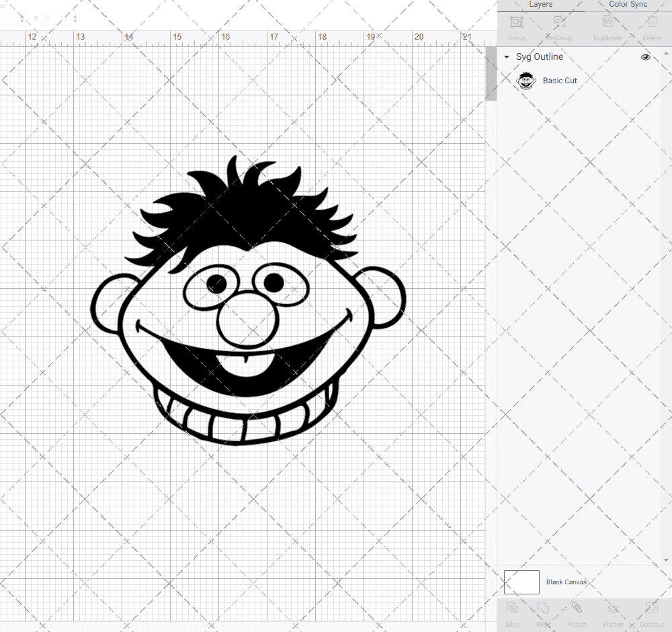The height and width of the screenshot is (632, 672).
Task: Click the Blank Canvas color swatch
Action: [x=521, y=582]
